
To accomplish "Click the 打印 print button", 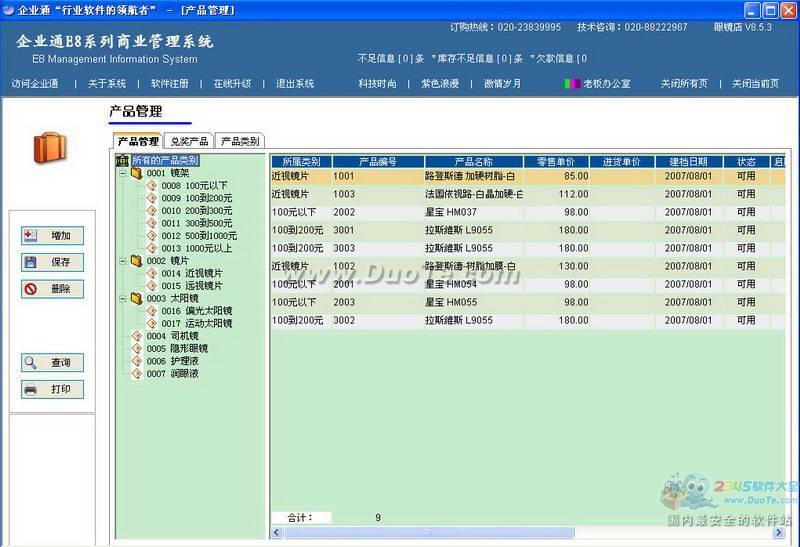I will coord(52,389).
